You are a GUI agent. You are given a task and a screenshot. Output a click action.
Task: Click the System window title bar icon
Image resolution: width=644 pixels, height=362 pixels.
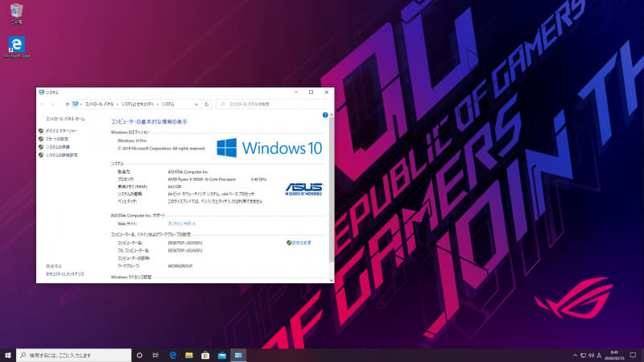click(42, 93)
